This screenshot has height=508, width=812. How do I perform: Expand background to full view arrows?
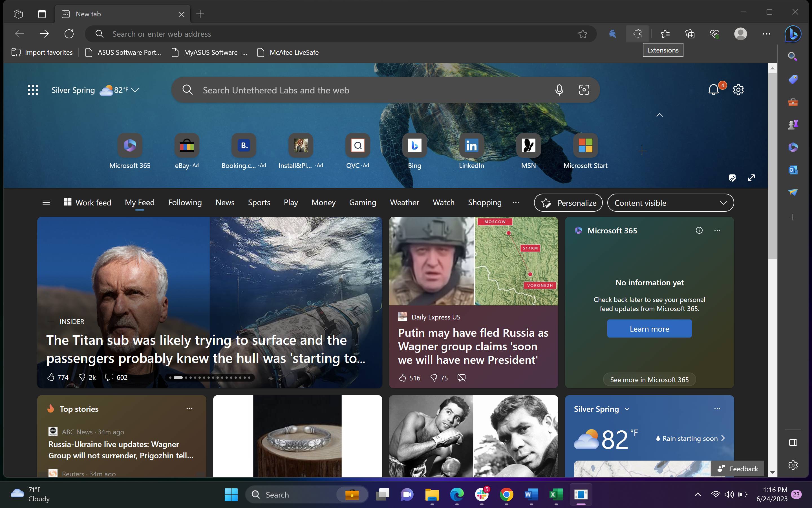click(x=751, y=178)
